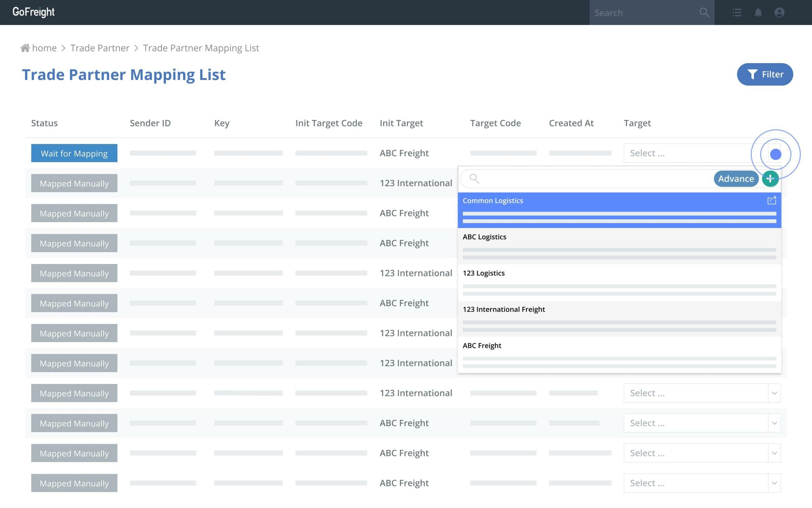The image size is (812, 508).
Task: Click the Filter button
Action: tap(765, 74)
